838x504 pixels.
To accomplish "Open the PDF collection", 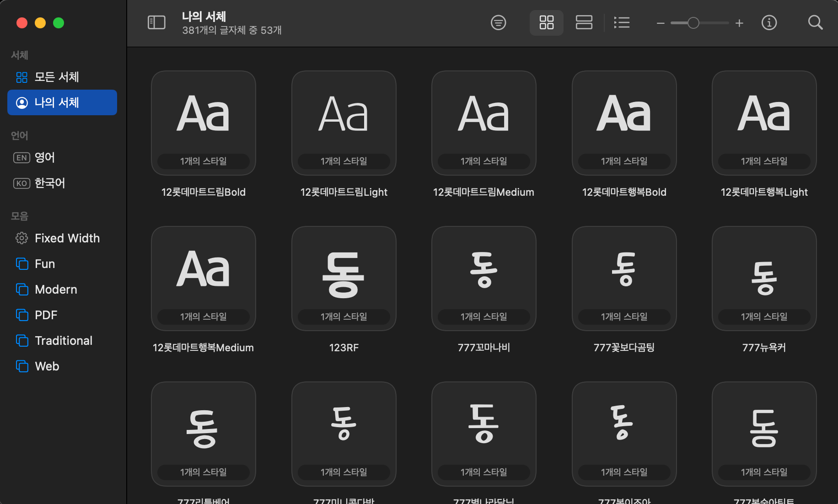I will 62,315.
